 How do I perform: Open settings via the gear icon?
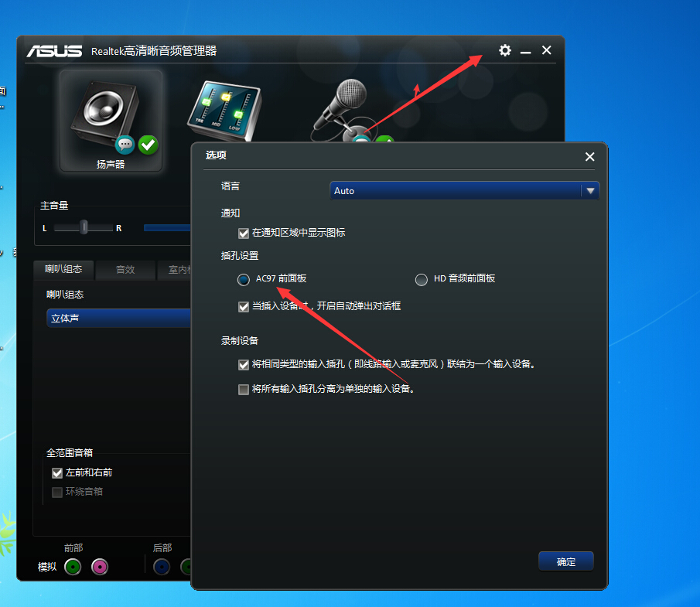[x=505, y=50]
